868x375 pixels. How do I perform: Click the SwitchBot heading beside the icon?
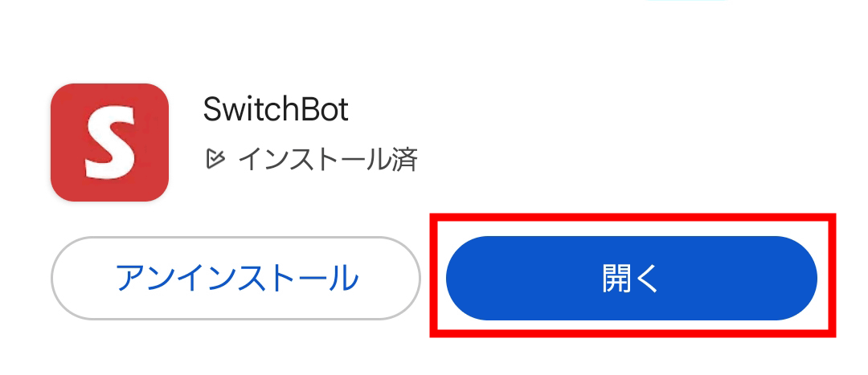[276, 109]
